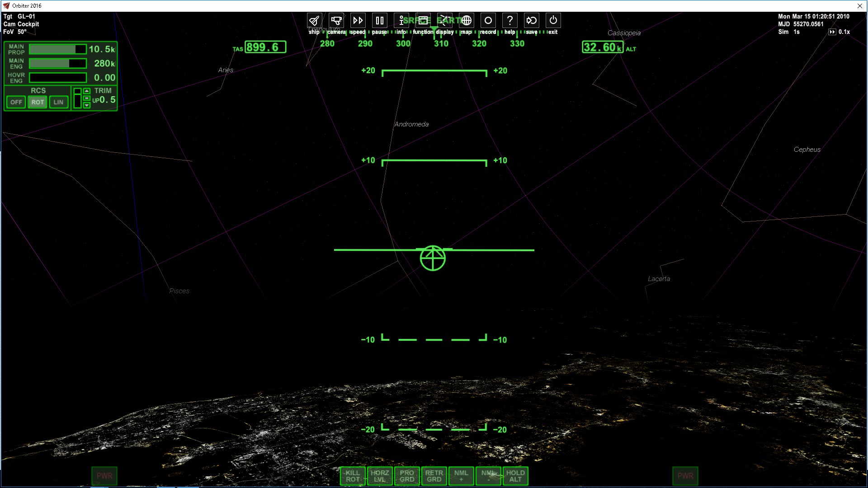Screen dimensions: 868x488
Task: Engage the PRO GRD autopilot button
Action: click(407, 476)
